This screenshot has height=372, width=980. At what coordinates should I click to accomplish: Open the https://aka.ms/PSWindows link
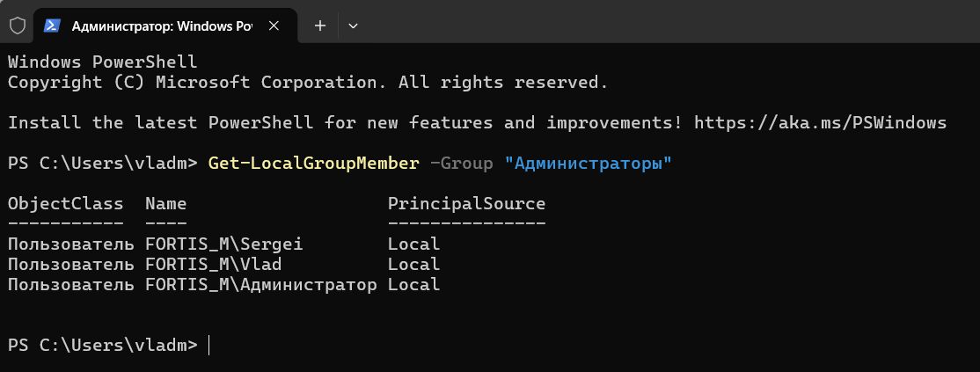[820, 122]
